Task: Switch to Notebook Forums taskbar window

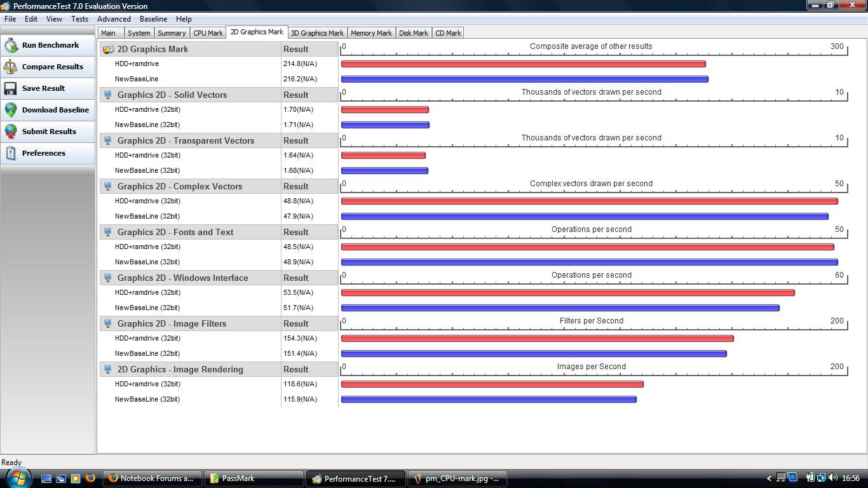Action: tap(152, 478)
